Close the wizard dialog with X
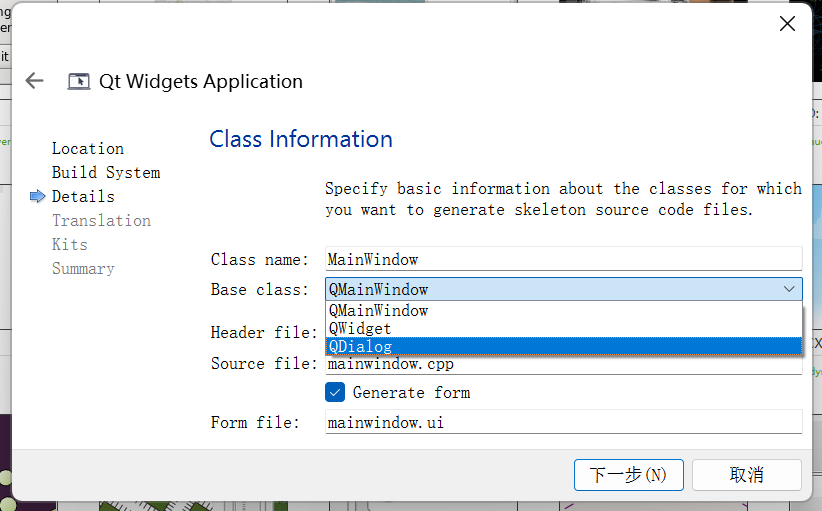This screenshot has height=511, width=822. [787, 24]
